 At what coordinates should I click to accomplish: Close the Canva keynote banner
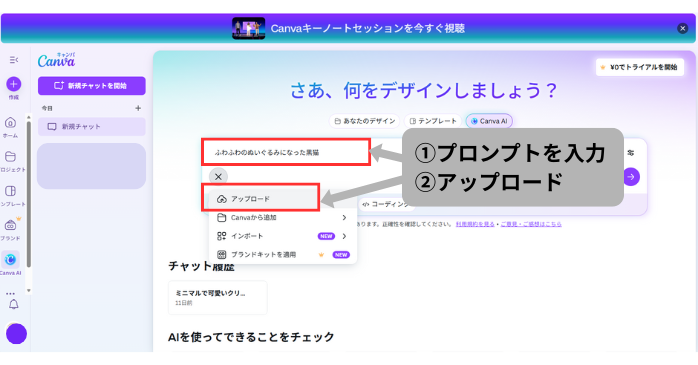click(x=682, y=28)
